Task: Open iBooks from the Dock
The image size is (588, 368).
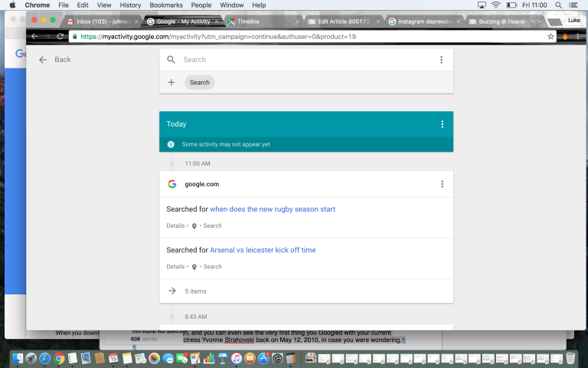Action: 250,358
